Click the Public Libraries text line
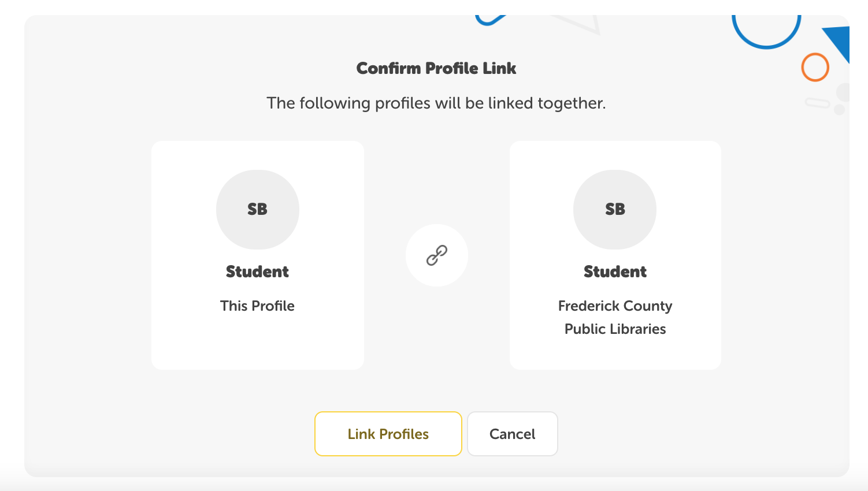Screen dimensions: 868x491 tap(615, 329)
